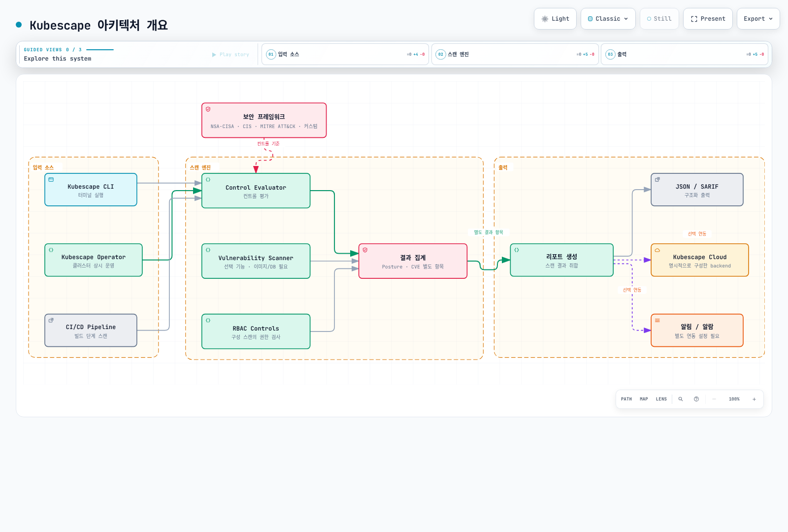Click the 스캔 엔진 group label

tap(200, 167)
